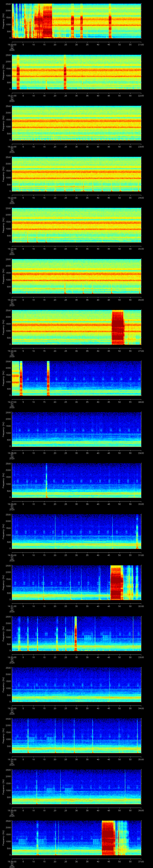153x868 pixels.
Task: Select the burst at 17 seconds in the 19:27:00 spectrogram
Action: 48,378
